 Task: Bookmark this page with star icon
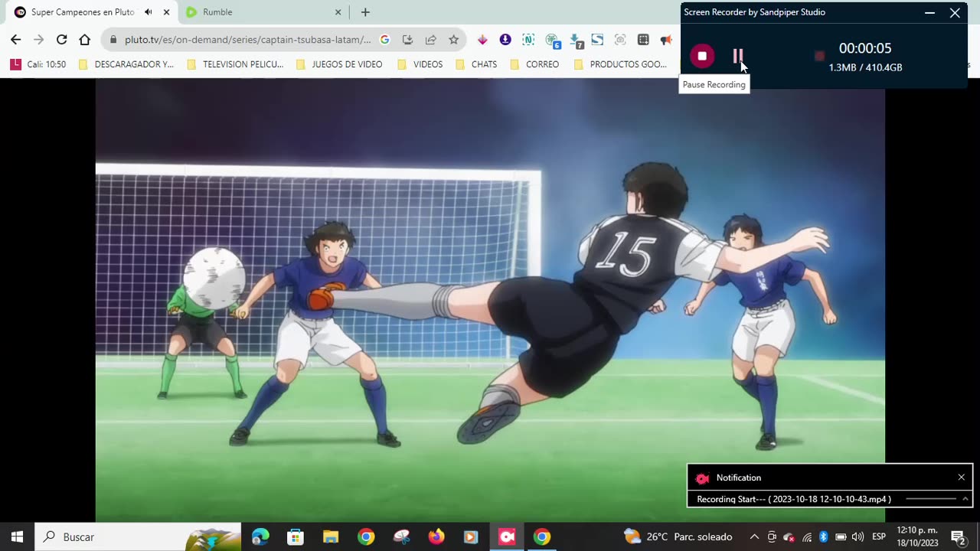[x=453, y=40]
